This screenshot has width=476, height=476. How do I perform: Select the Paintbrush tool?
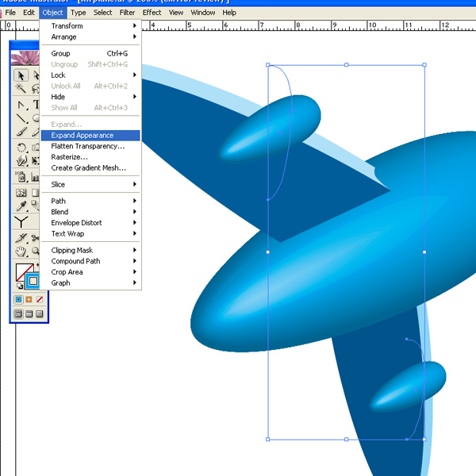tap(21, 132)
